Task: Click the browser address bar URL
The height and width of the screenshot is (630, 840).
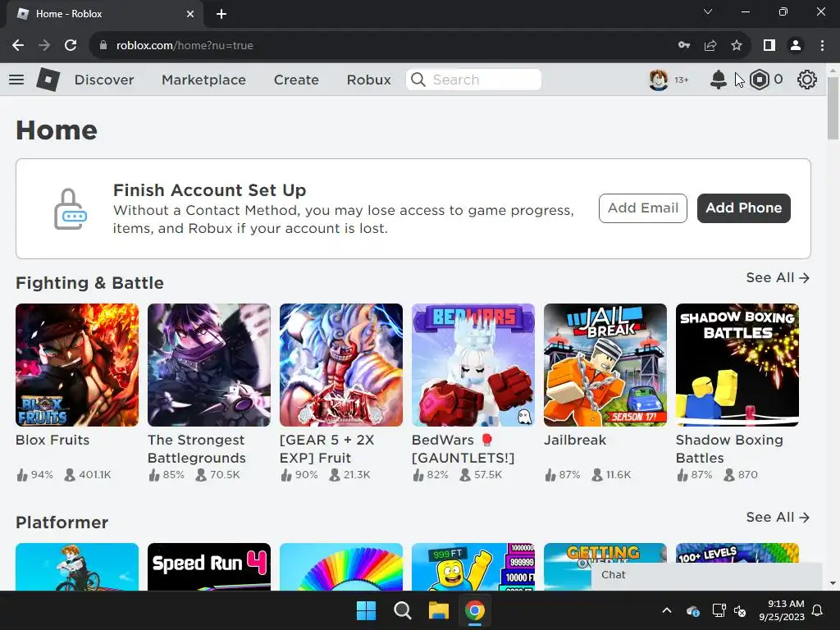Action: (x=185, y=46)
